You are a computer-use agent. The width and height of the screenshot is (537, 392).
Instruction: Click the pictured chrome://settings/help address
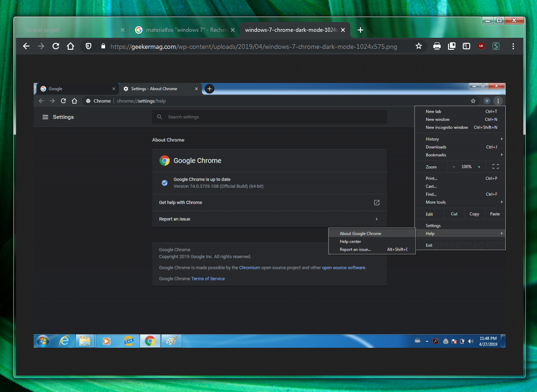141,101
